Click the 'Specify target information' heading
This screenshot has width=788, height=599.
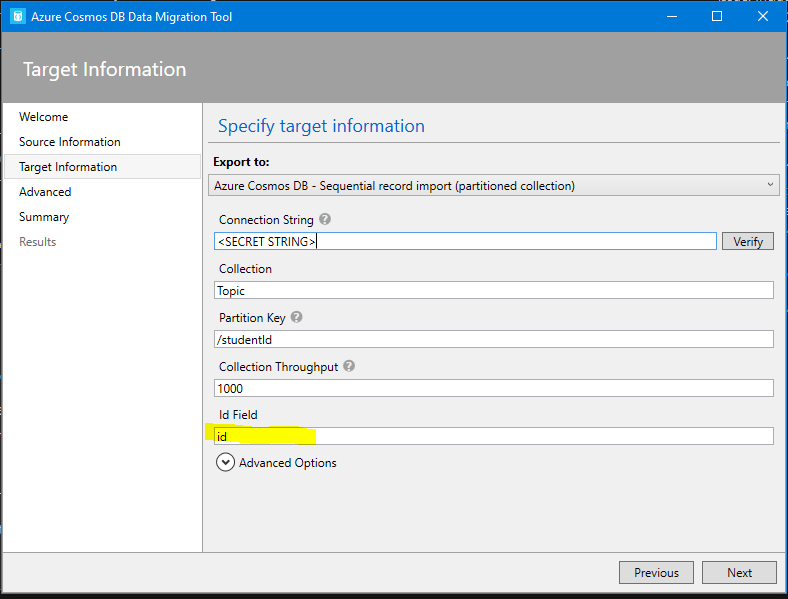point(321,126)
